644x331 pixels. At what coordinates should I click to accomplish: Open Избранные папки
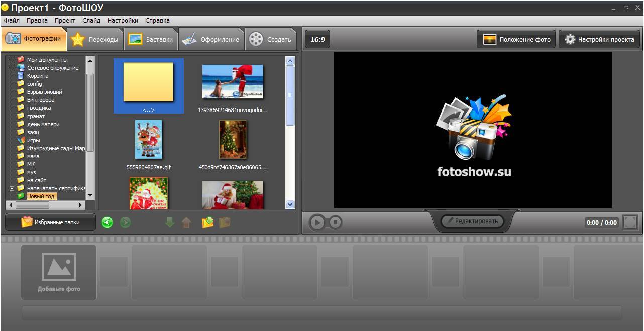[x=50, y=222]
